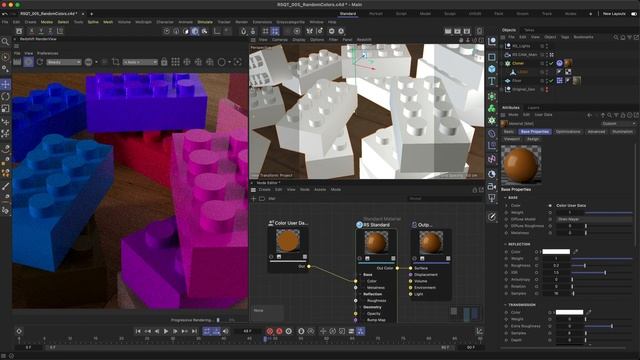
Task: Adjust the Reflection IOR slider
Action: click(603, 273)
